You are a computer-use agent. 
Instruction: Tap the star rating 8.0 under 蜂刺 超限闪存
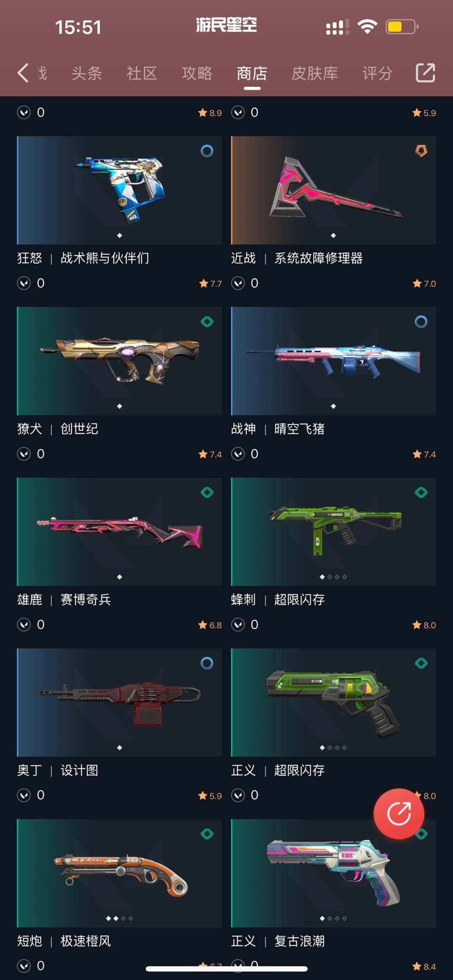[x=424, y=625]
